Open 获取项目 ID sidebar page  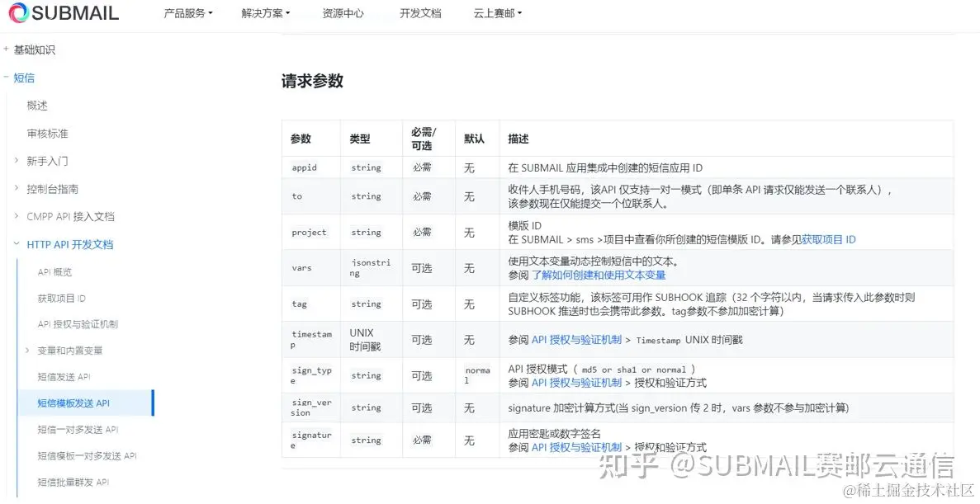click(61, 299)
